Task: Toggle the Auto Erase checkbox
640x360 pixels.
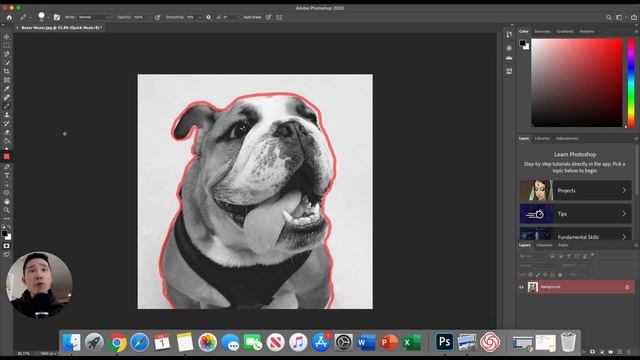Action: 241,17
